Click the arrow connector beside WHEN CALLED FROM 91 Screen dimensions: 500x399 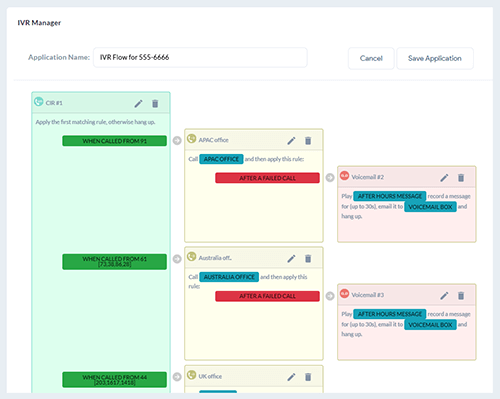click(x=177, y=140)
